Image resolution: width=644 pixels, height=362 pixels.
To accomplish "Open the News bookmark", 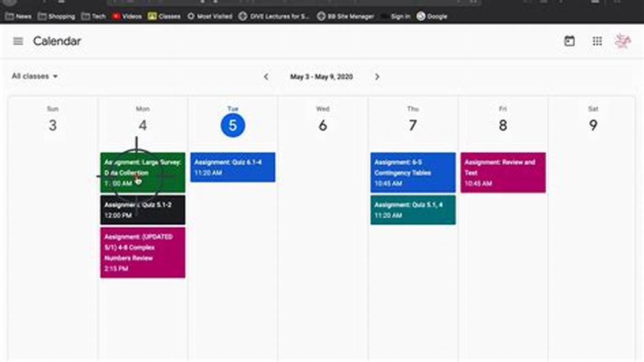I will click(x=18, y=16).
